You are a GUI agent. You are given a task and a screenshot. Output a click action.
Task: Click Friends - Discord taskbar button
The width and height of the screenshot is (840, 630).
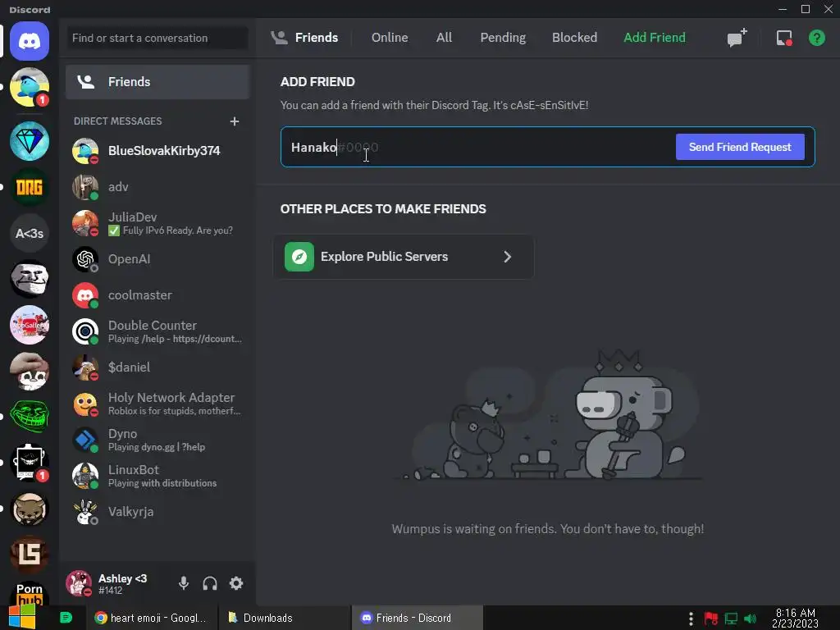coord(418,618)
